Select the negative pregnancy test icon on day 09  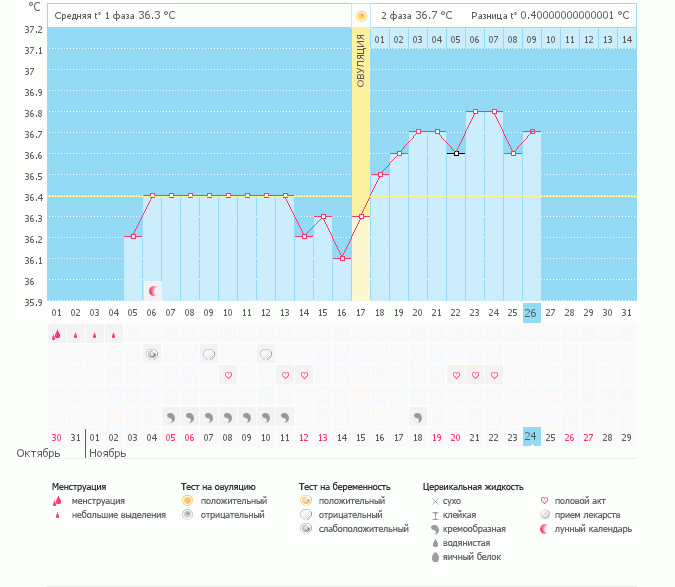209,355
